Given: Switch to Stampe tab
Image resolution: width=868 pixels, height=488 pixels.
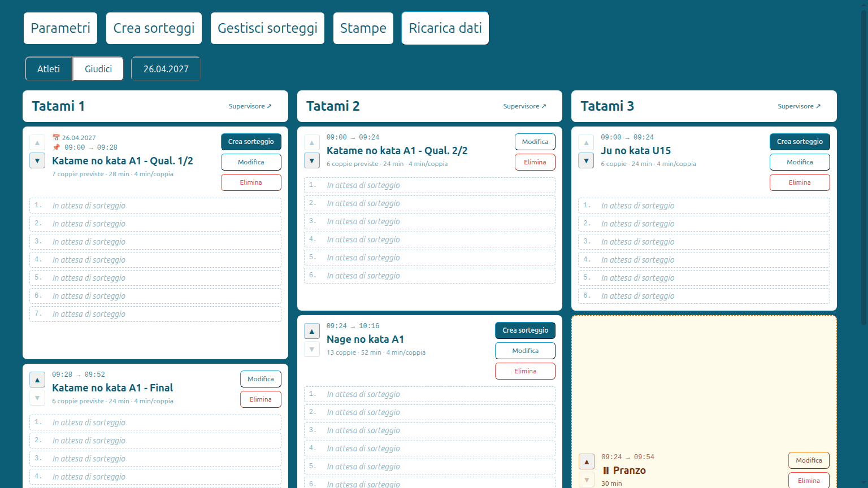Looking at the screenshot, I should pos(363,28).
